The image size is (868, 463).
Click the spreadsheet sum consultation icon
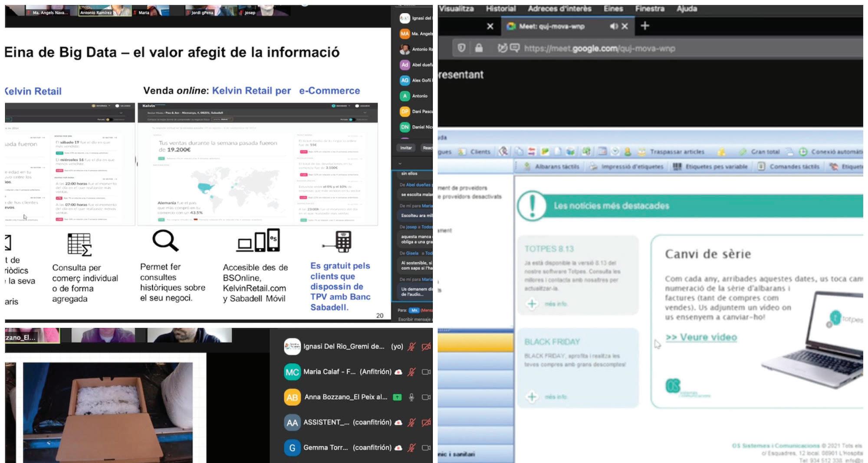click(79, 245)
